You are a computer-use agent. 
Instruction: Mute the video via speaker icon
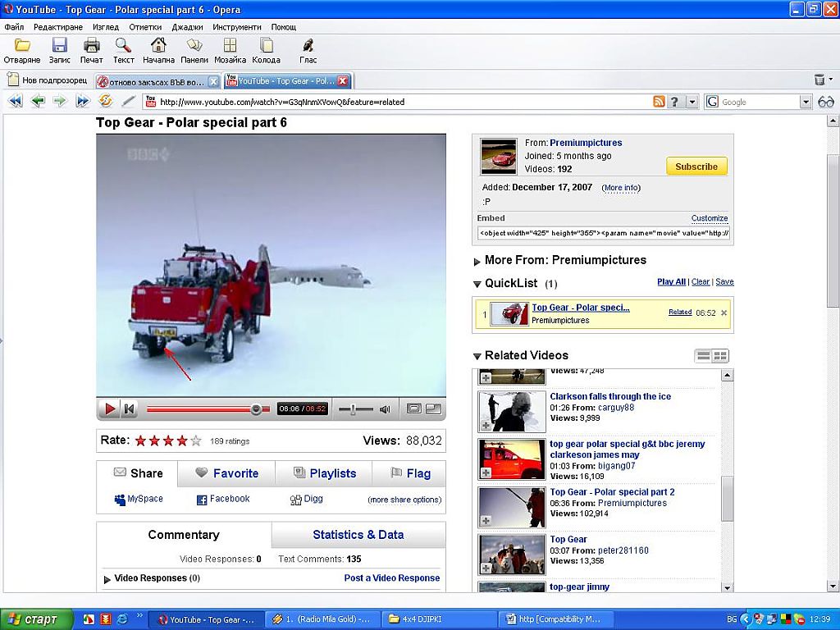pos(385,409)
